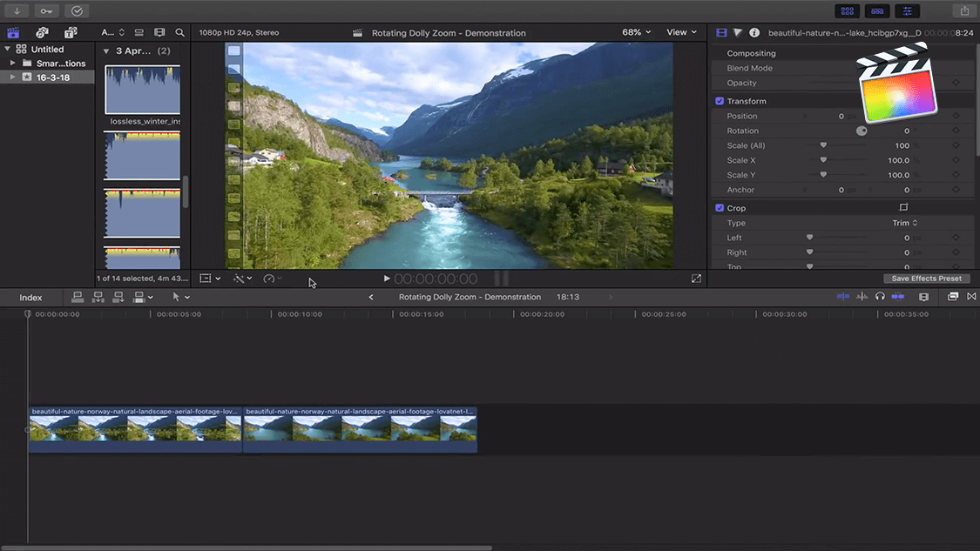Open the Titles and Generators sidebar

pyautogui.click(x=71, y=32)
